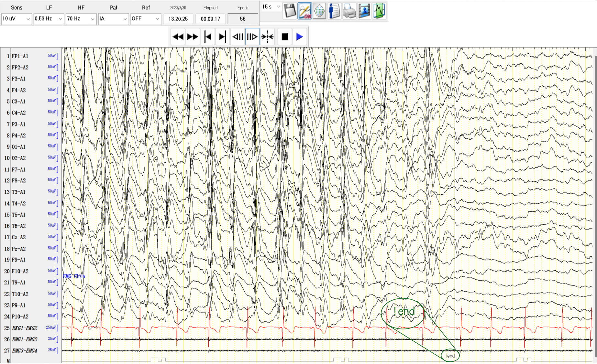
Task: Select the EKG1-EKG2 channel label
Action: (x=25, y=328)
